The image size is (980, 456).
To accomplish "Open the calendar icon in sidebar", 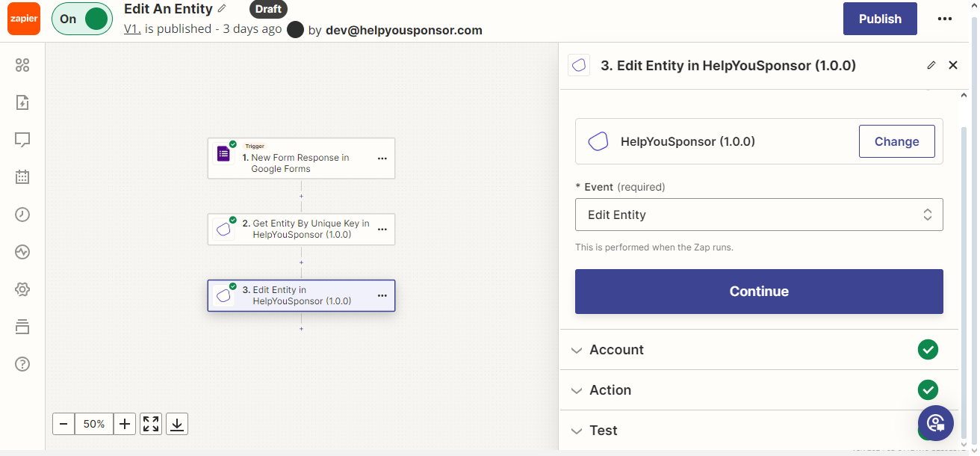I will (x=22, y=177).
